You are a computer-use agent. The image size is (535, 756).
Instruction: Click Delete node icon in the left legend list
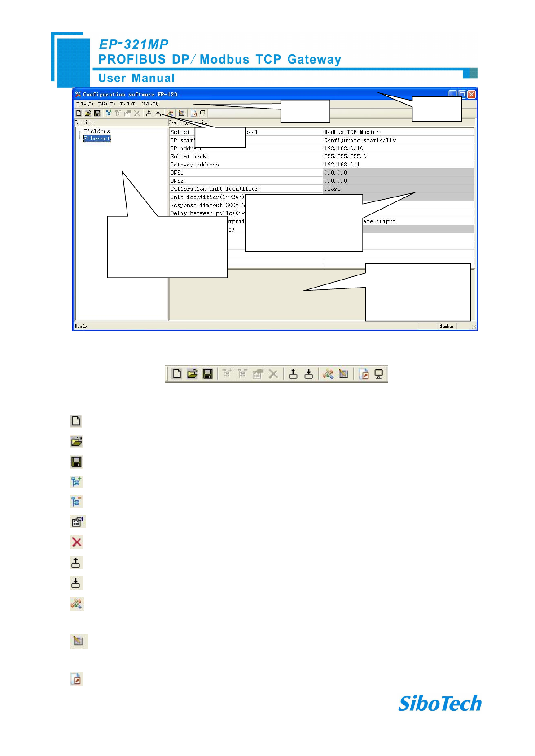pyautogui.click(x=76, y=502)
